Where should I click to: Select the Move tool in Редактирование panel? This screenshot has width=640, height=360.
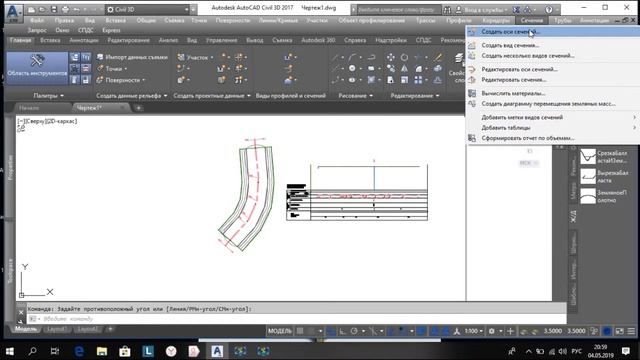click(391, 57)
